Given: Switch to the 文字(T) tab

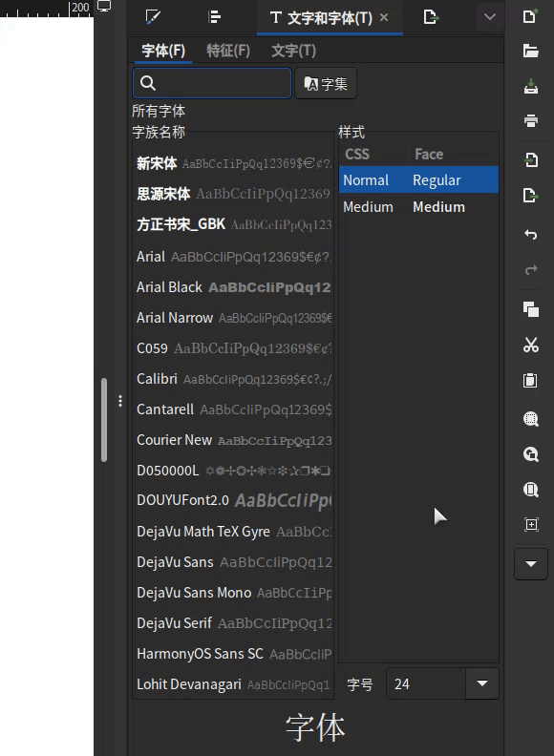Looking at the screenshot, I should [293, 51].
